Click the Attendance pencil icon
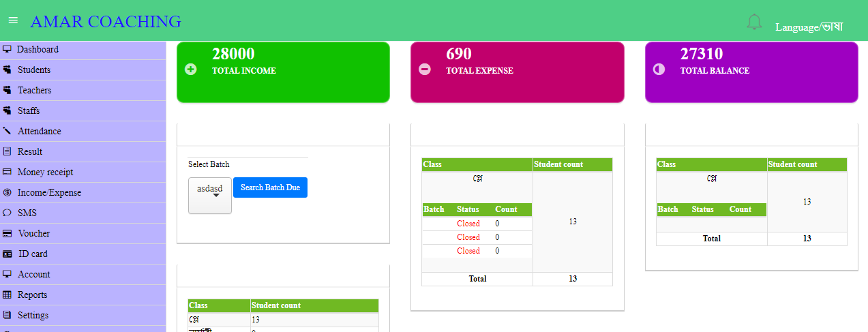The height and width of the screenshot is (332, 868). (8, 131)
